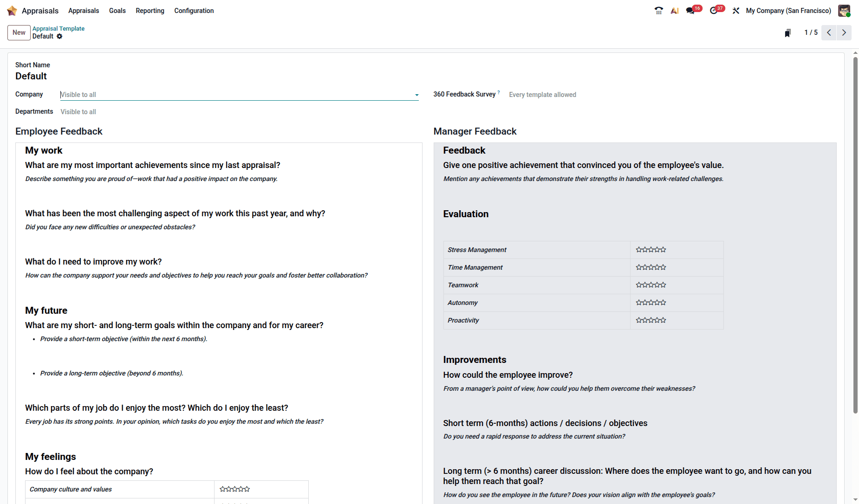Open the debug tools wrench icon
The image size is (859, 504).
click(736, 11)
